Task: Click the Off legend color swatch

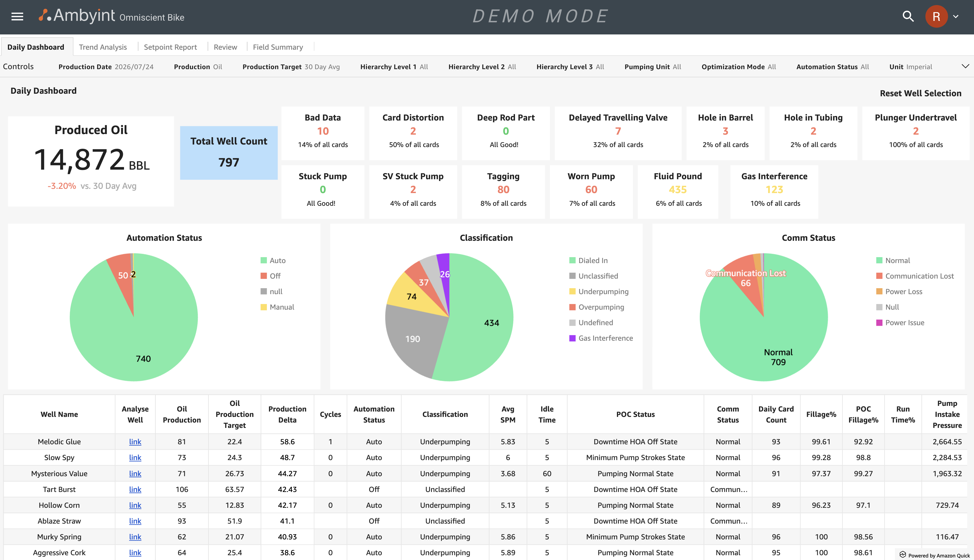Action: point(264,276)
